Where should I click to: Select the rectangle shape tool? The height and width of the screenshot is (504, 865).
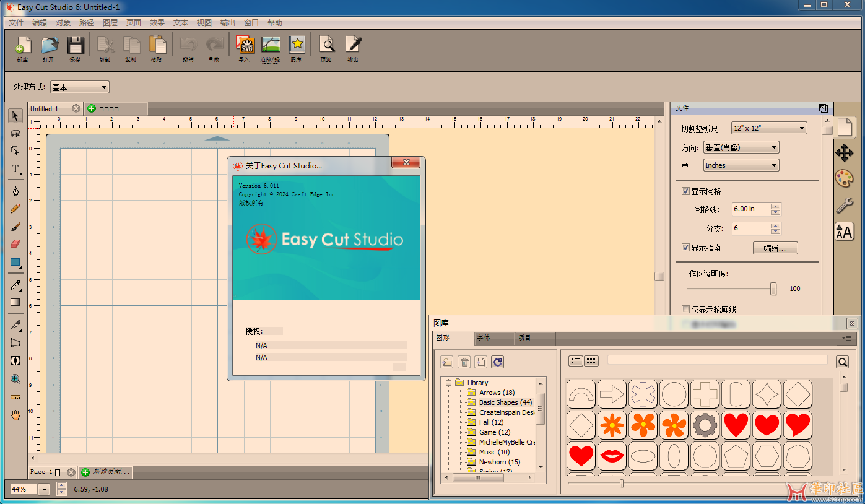[15, 262]
